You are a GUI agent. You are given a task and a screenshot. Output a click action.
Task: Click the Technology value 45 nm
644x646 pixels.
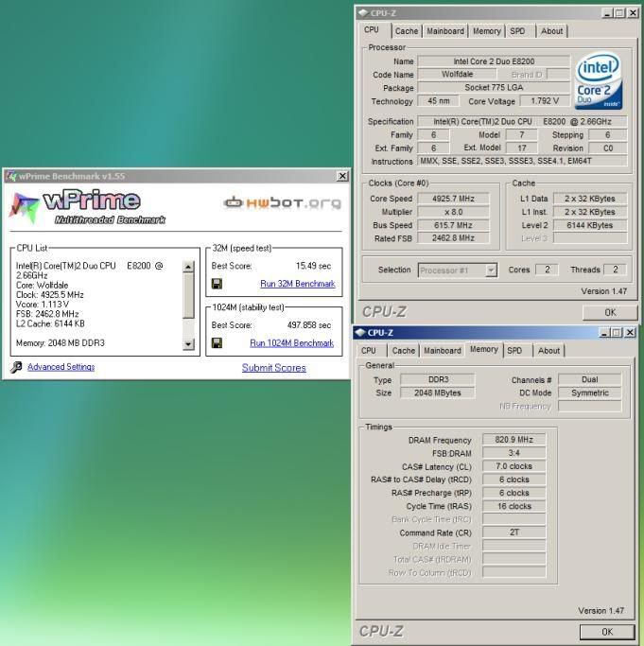pos(439,101)
